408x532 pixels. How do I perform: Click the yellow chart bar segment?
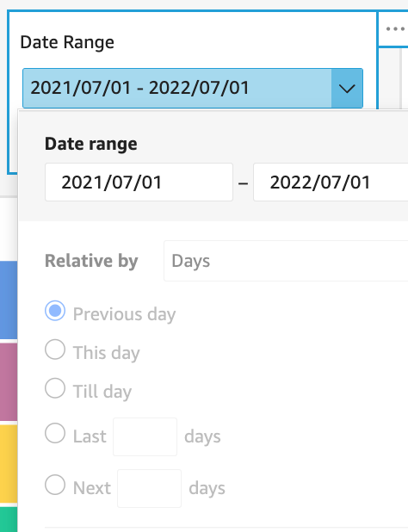[9, 464]
